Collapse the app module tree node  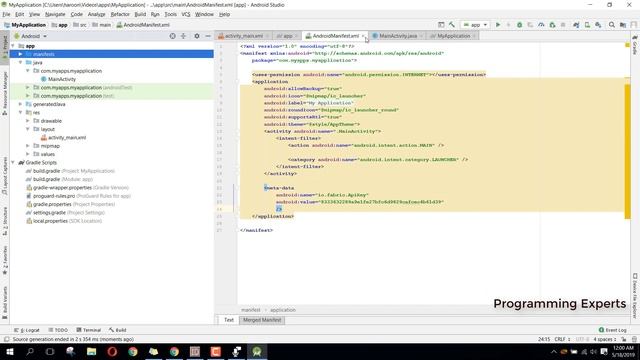tap(13, 46)
